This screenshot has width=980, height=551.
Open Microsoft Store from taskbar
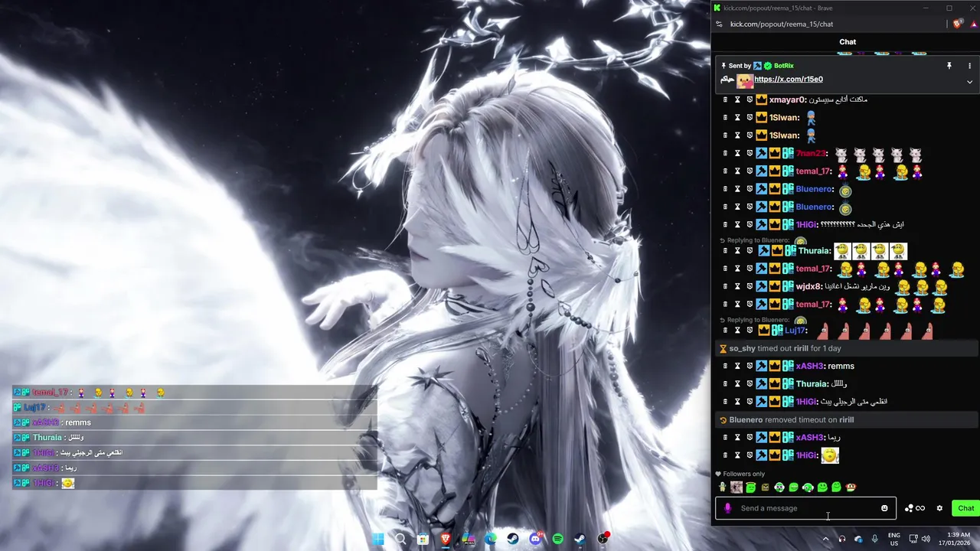pyautogui.click(x=423, y=539)
